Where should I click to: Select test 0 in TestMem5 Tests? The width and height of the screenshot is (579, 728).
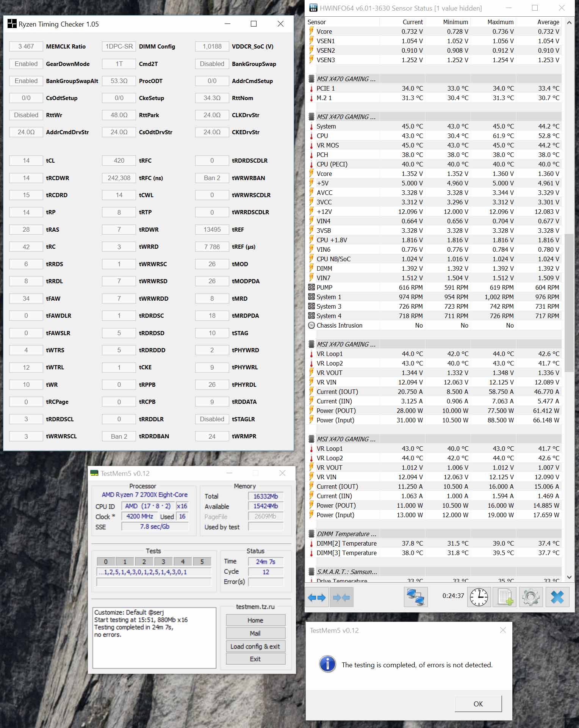coord(106,562)
